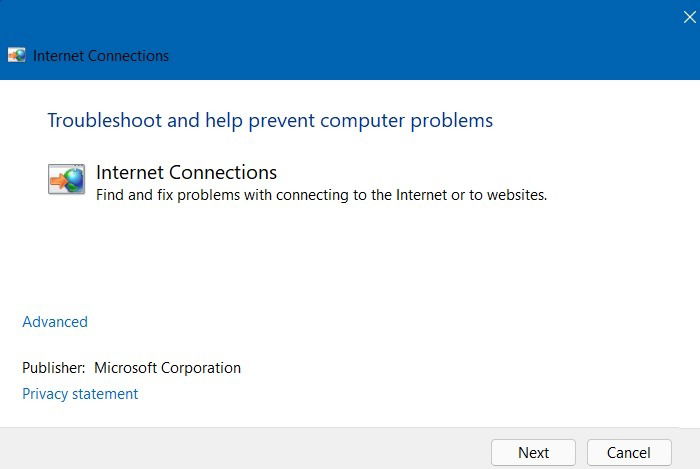Cancel the Internet Connections troubleshooter
This screenshot has height=469, width=700.
pos(629,453)
